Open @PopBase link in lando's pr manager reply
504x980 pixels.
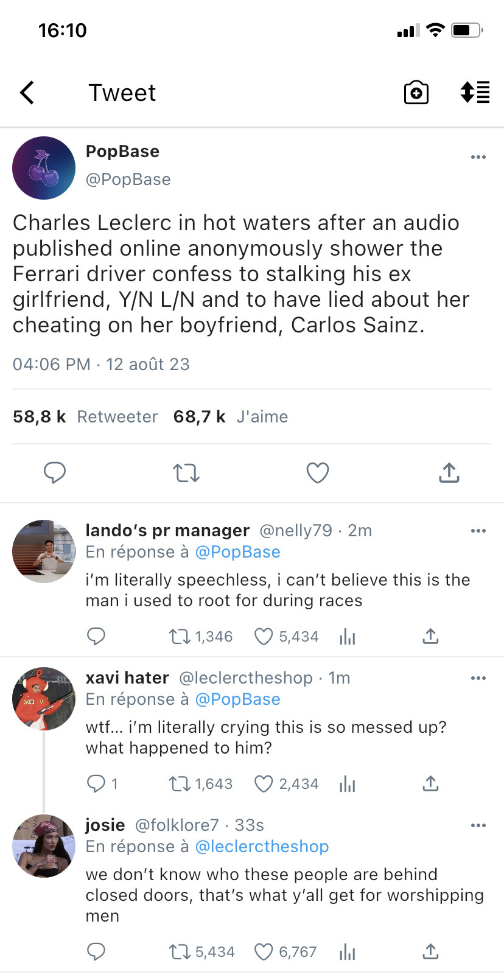click(x=237, y=552)
